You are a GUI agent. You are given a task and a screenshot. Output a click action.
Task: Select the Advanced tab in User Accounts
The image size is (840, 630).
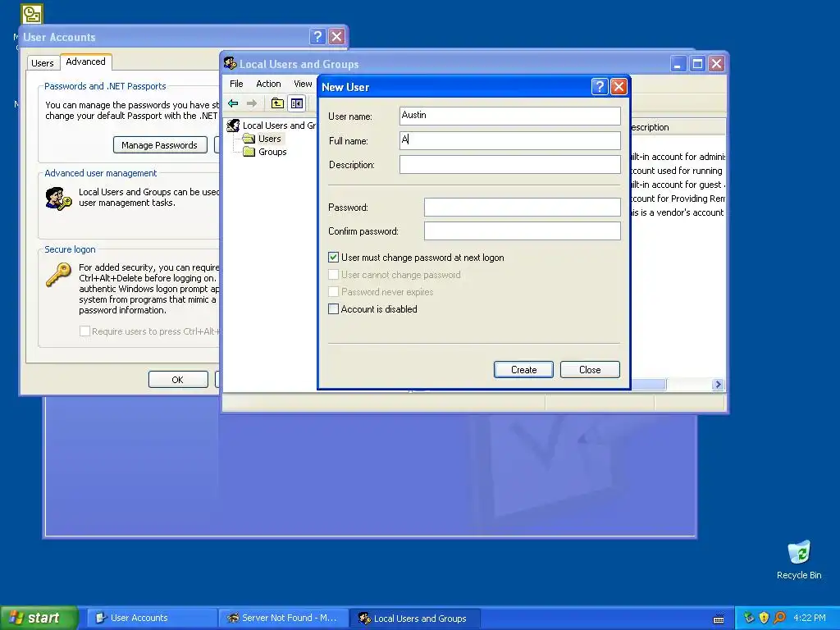point(85,62)
